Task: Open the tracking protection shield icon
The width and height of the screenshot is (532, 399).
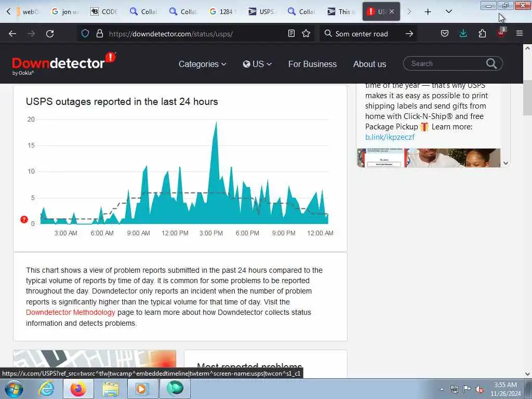Action: point(85,33)
